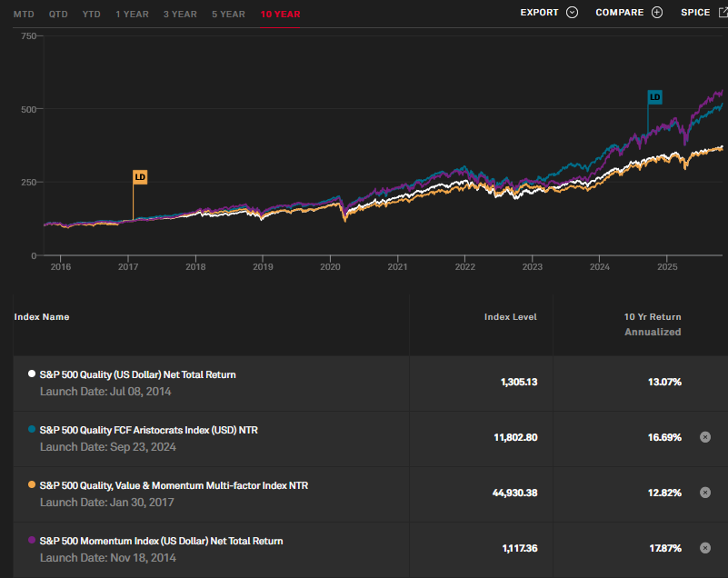Viewport: 728px width, 578px height.
Task: Select the 16.69% return value
Action: click(664, 437)
